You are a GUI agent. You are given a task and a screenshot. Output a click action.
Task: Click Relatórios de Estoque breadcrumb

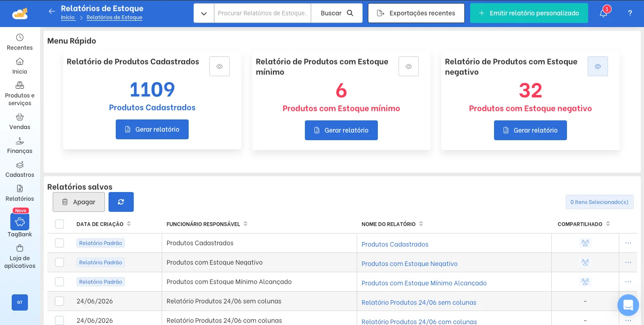tap(114, 18)
